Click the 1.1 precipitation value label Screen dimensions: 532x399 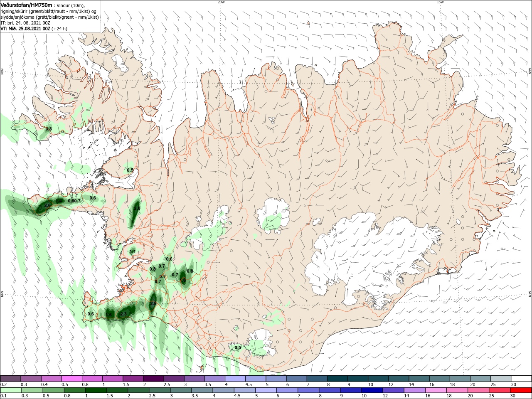pyautogui.click(x=133, y=251)
